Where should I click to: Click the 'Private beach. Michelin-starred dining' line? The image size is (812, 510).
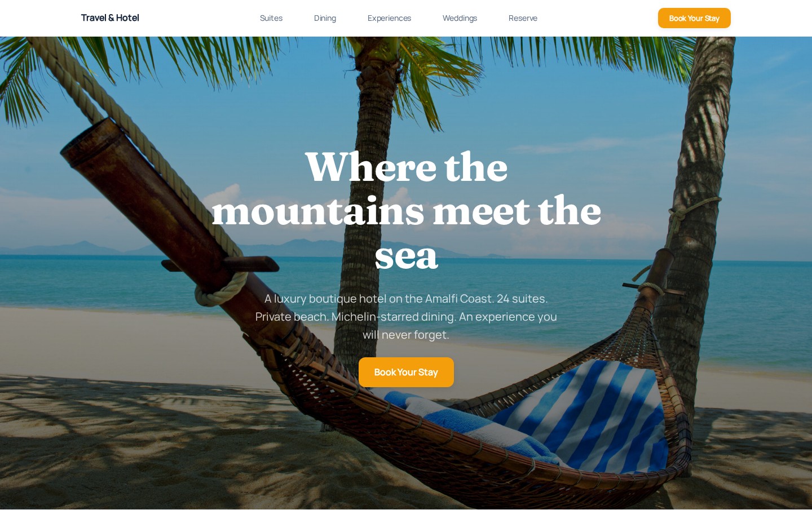point(406,317)
